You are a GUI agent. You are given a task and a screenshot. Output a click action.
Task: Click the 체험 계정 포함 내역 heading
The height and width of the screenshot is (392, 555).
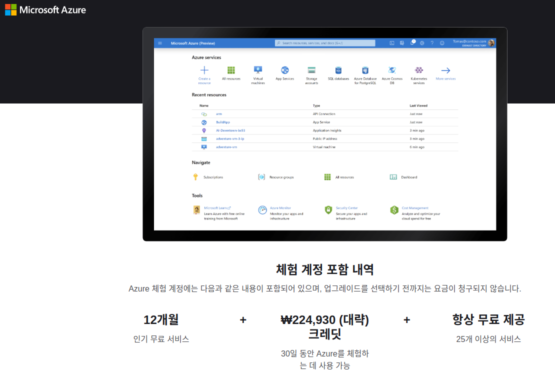tap(325, 269)
